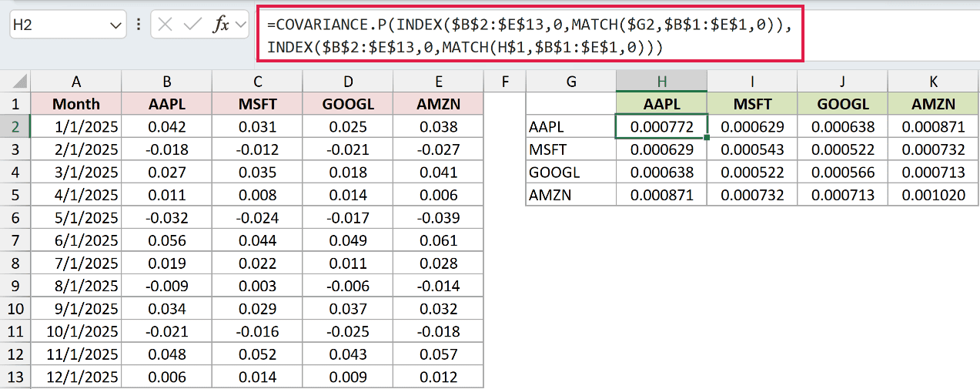The image size is (980, 389).
Task: Select column G header
Action: 570,82
